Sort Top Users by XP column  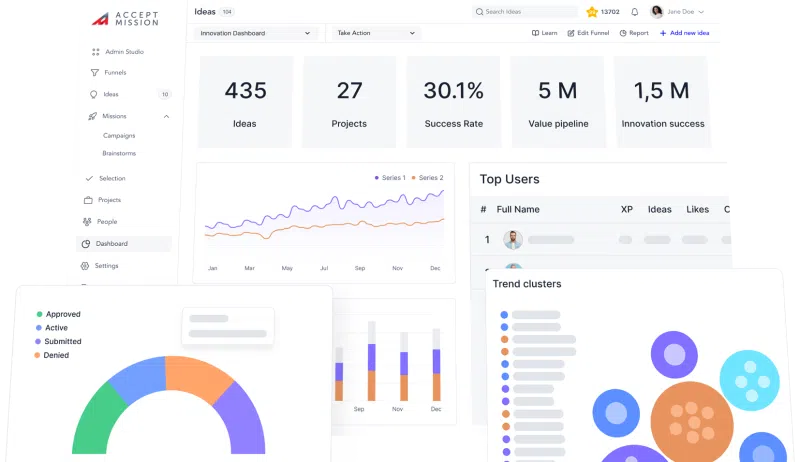coord(627,210)
